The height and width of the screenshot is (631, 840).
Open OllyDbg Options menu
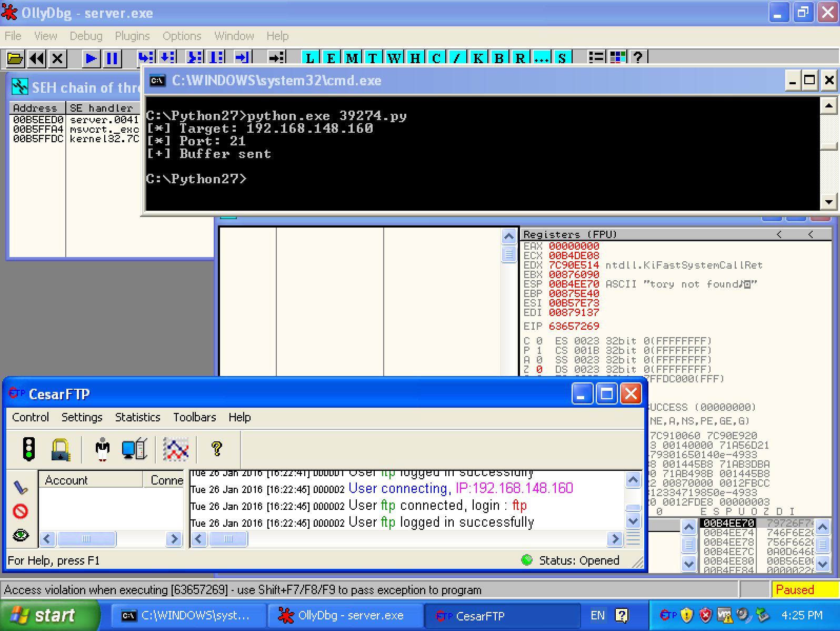point(182,36)
